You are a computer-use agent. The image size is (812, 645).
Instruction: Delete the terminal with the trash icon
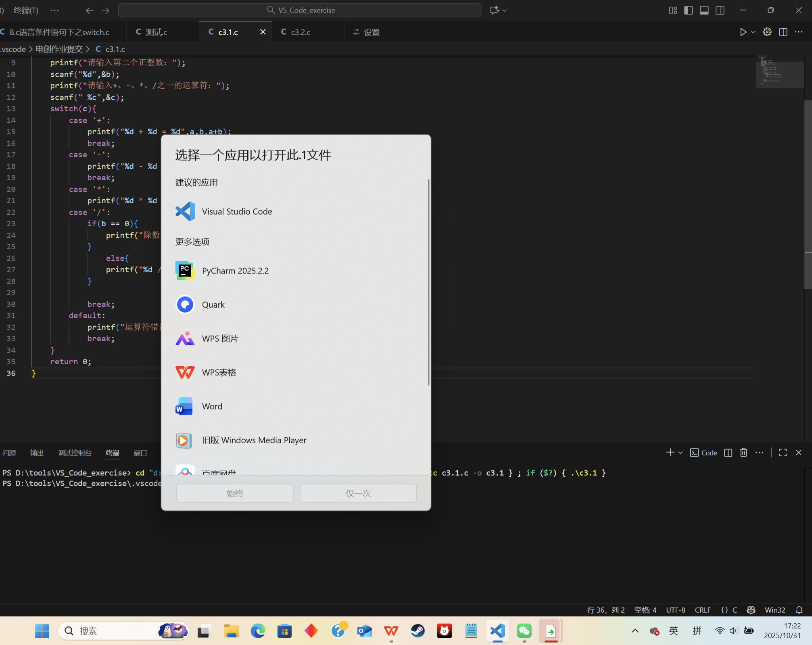pyautogui.click(x=743, y=453)
